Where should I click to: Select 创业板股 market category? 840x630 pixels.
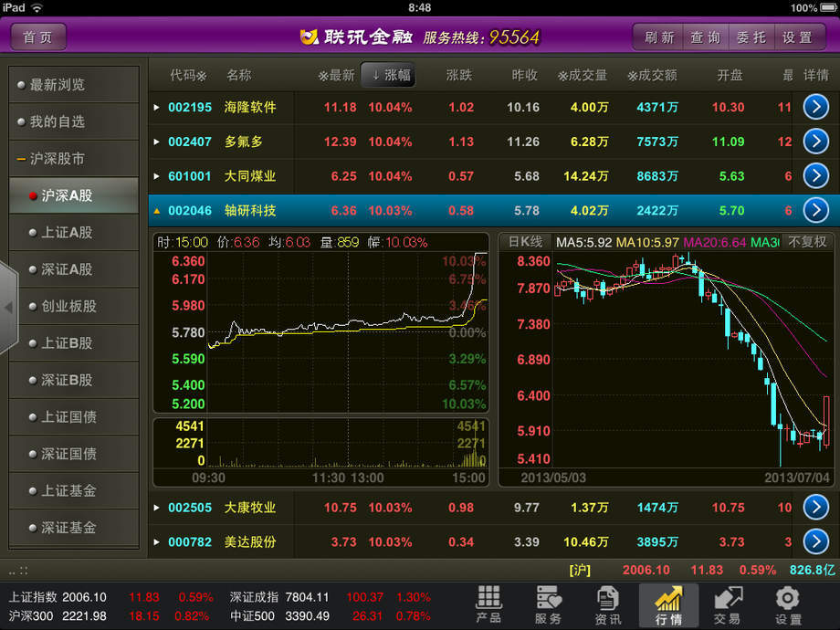(x=74, y=306)
